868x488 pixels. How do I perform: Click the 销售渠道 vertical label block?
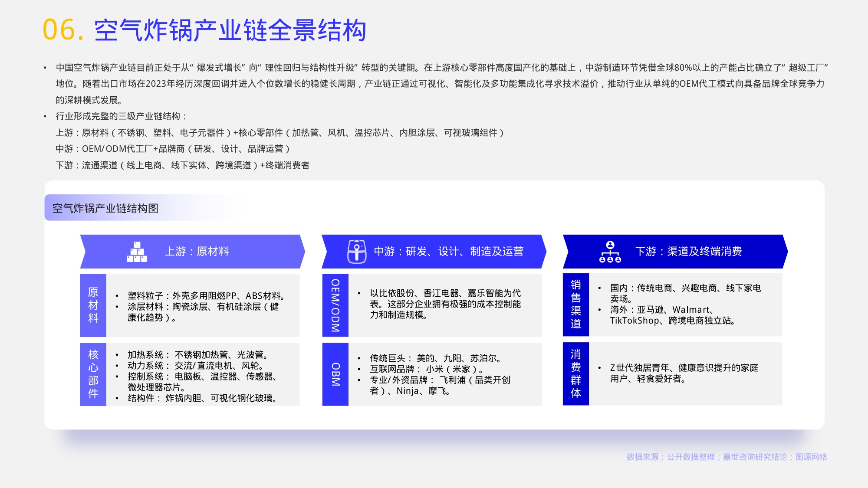point(575,305)
